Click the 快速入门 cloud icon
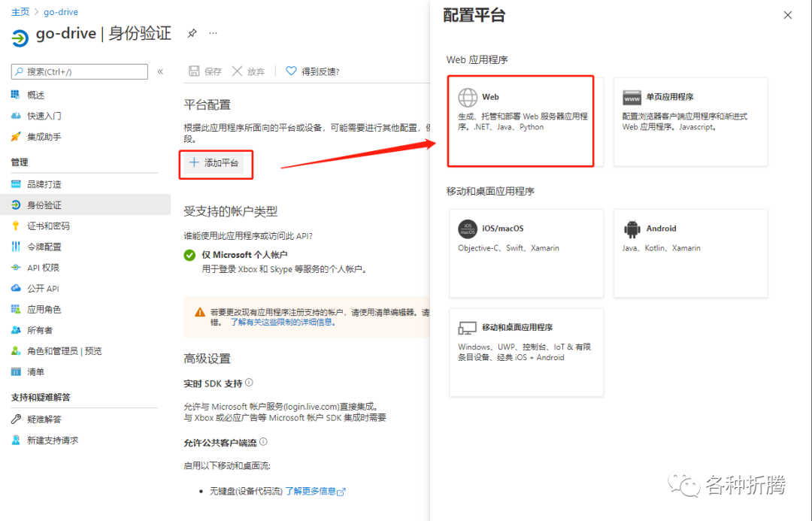Screen dimensions: 812x521 16,116
